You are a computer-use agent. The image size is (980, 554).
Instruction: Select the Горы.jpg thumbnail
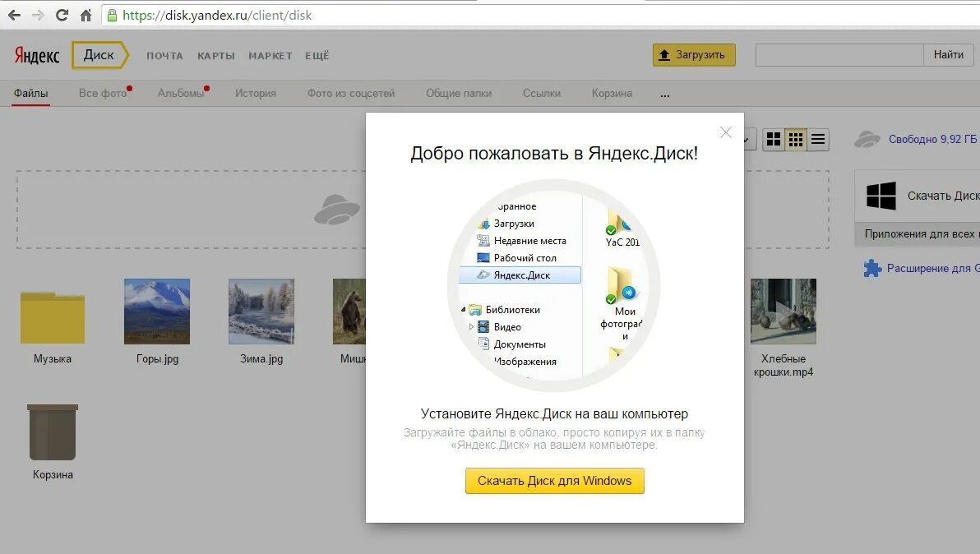click(x=157, y=311)
